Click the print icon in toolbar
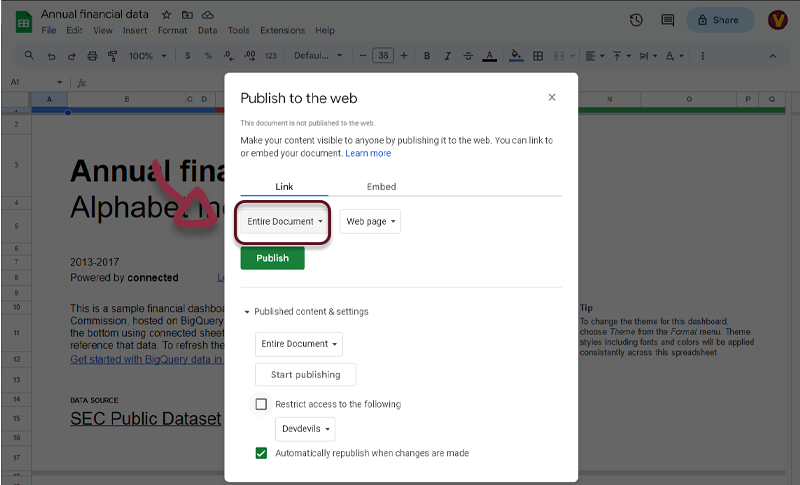 (x=93, y=56)
